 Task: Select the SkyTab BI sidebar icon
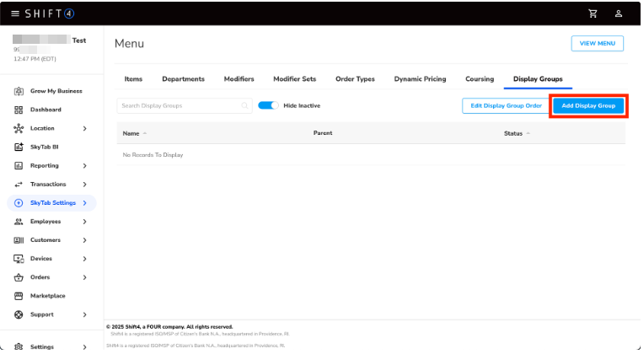(x=19, y=147)
